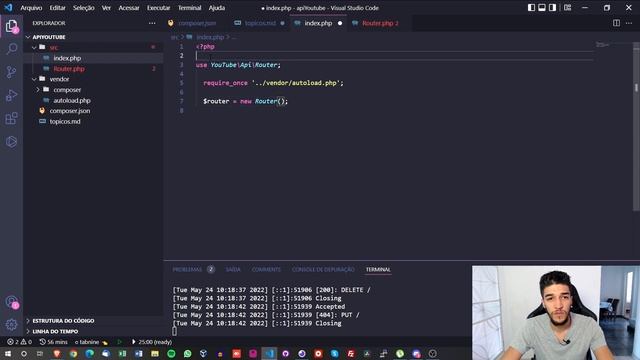This screenshot has height=360, width=640.
Task: Click the sixth icon in the activity bar
Action: tap(11, 142)
